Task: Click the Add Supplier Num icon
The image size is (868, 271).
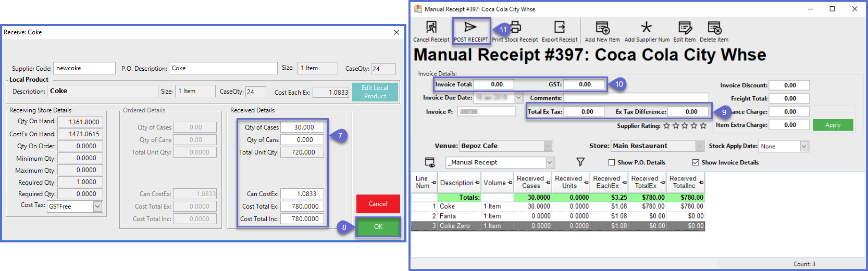Action: pyautogui.click(x=647, y=28)
